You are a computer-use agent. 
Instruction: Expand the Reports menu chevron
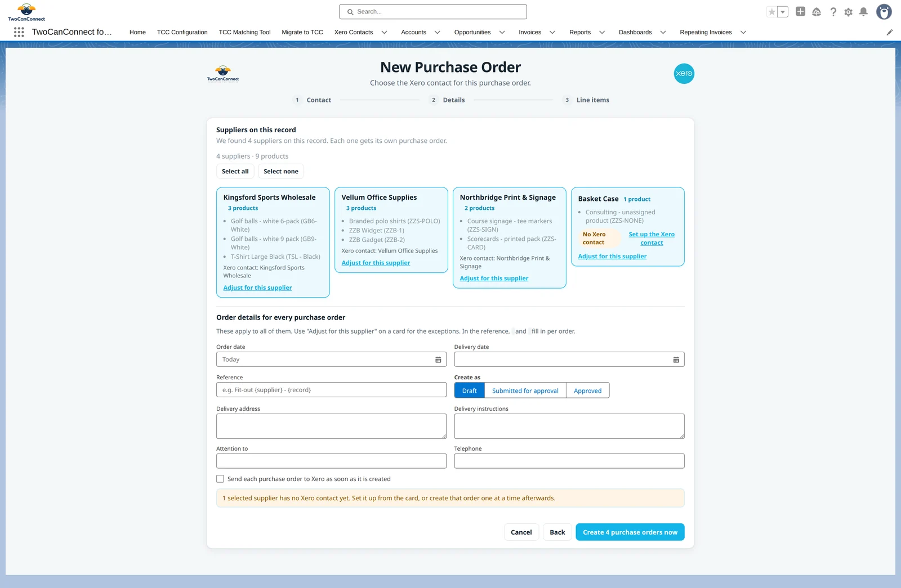point(602,32)
